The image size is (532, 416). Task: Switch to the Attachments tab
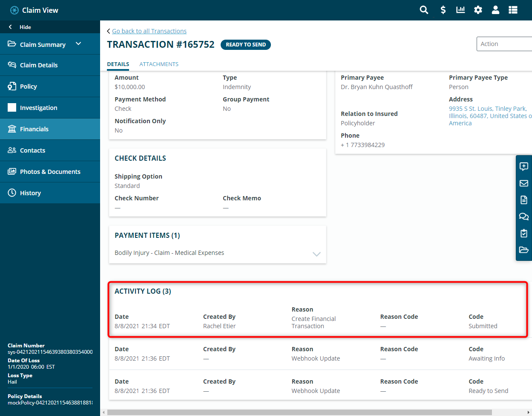click(159, 64)
